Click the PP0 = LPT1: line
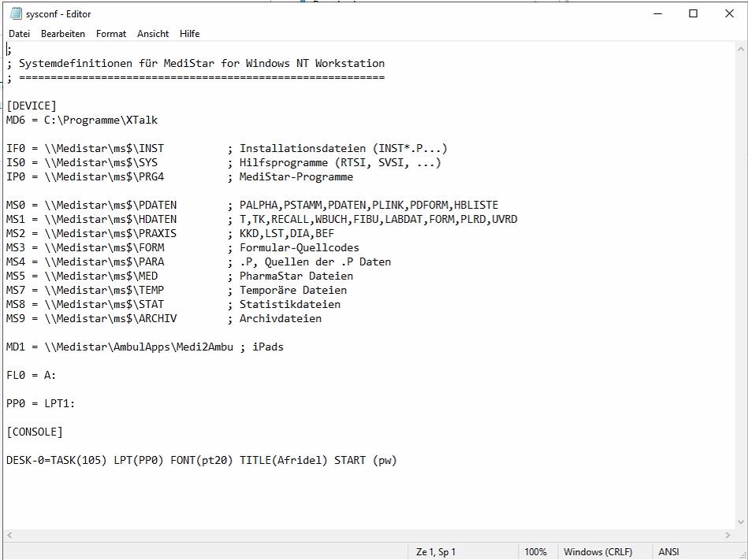Screen dimensions: 748x560 [40, 404]
